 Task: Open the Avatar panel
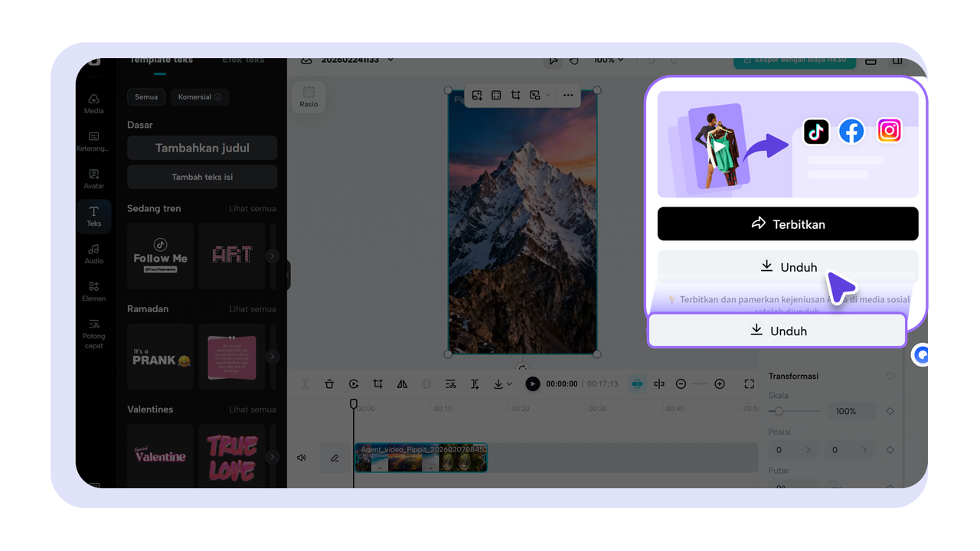point(93,179)
